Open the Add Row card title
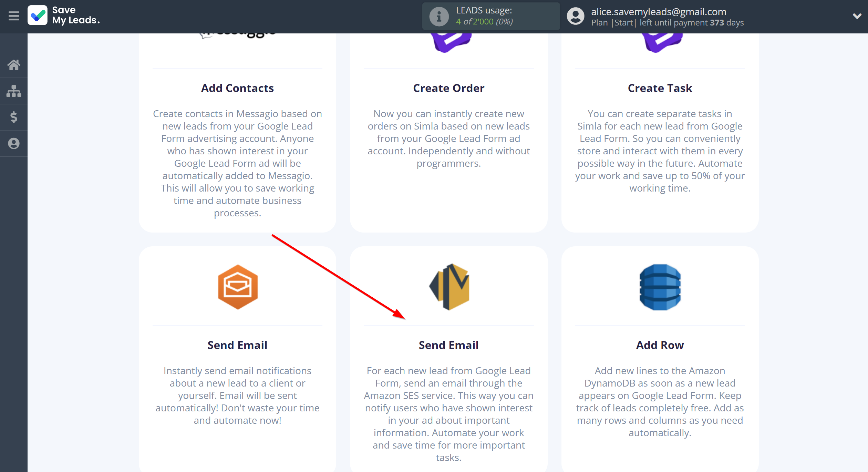This screenshot has width=868, height=472. (x=660, y=345)
